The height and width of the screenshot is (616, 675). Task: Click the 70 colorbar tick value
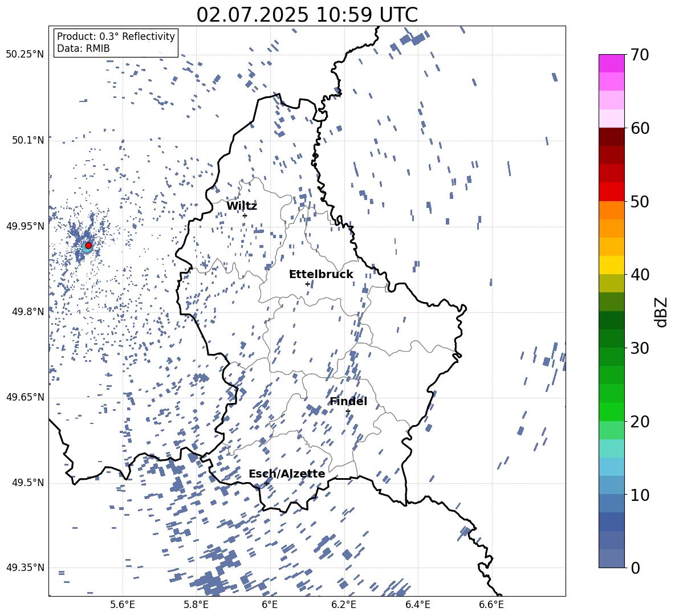point(640,55)
